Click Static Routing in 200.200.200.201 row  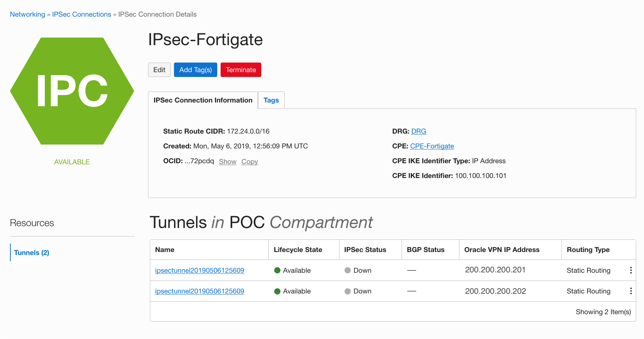pos(588,271)
